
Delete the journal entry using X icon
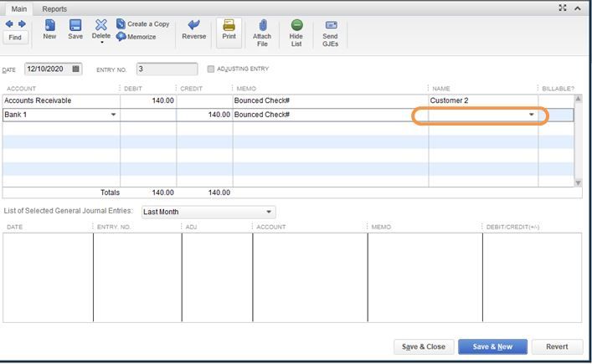tap(101, 25)
